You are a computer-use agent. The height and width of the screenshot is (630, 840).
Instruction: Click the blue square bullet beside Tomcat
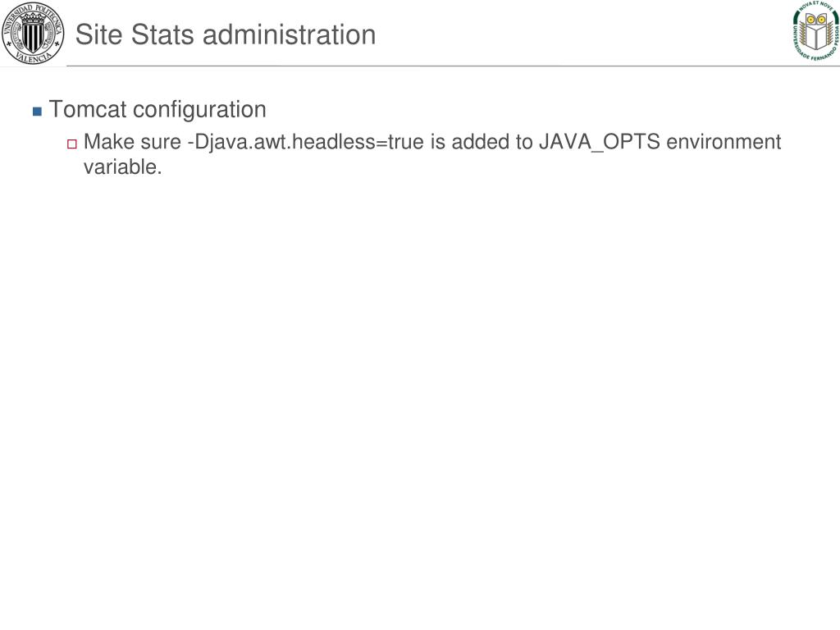coord(37,112)
